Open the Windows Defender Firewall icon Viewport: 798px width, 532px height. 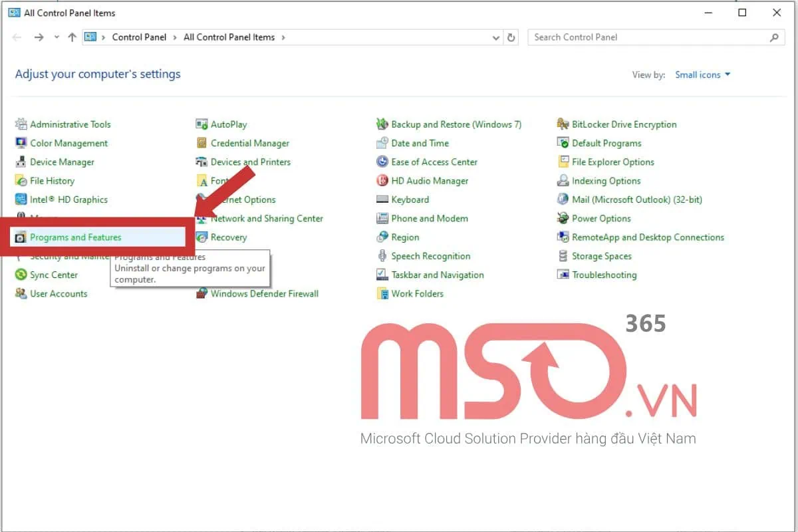pos(201,294)
